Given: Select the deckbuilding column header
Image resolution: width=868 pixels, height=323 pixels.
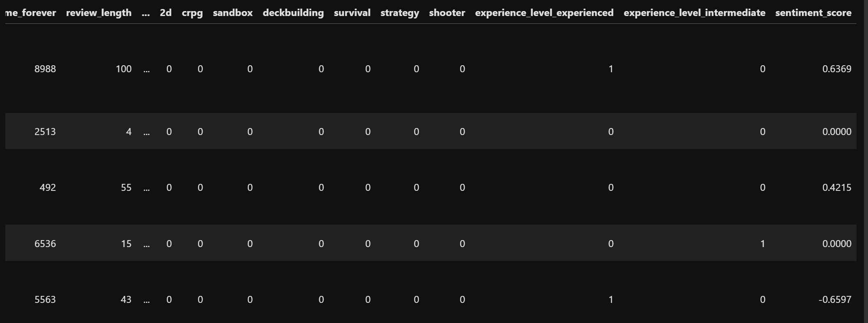Looking at the screenshot, I should 293,13.
